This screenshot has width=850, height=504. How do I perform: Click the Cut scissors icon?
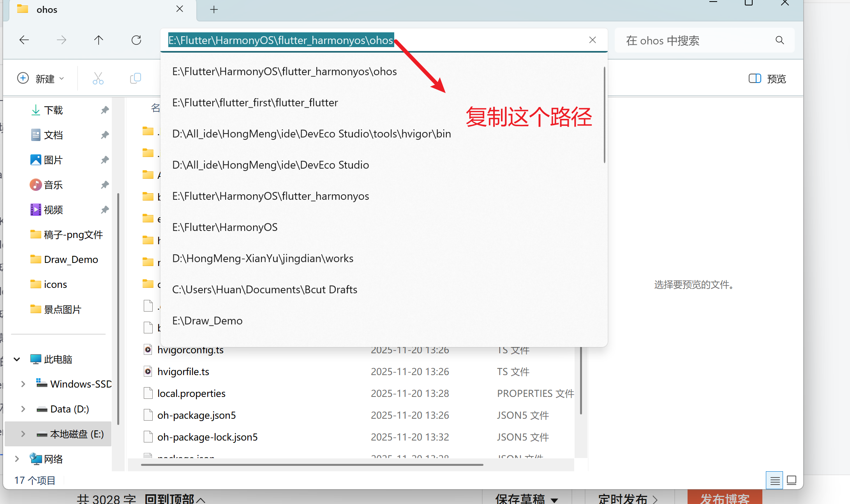(x=98, y=79)
